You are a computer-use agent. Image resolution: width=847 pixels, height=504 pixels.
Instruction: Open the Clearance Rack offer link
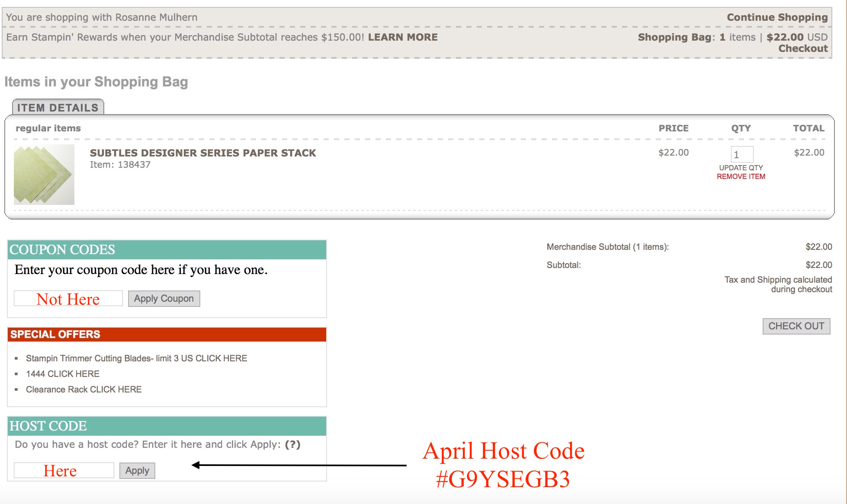83,389
